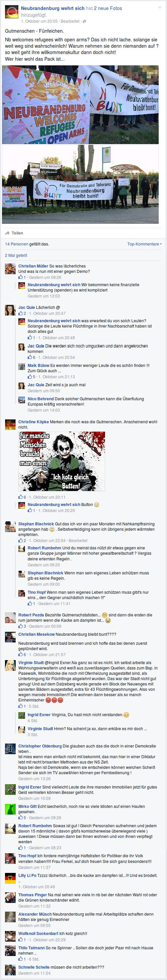Click the thumbs-up icon under Christine Köpke's meme comment

click(x=21, y=497)
